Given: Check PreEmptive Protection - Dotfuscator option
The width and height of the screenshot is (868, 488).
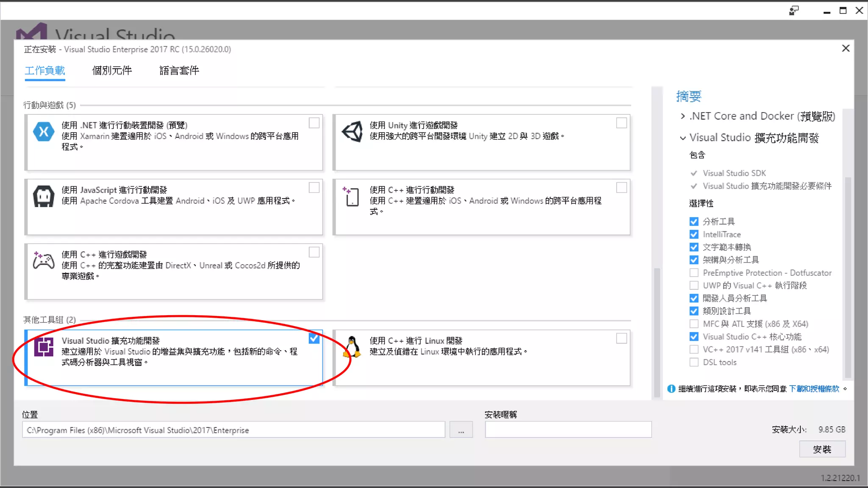Looking at the screenshot, I should click(x=694, y=273).
